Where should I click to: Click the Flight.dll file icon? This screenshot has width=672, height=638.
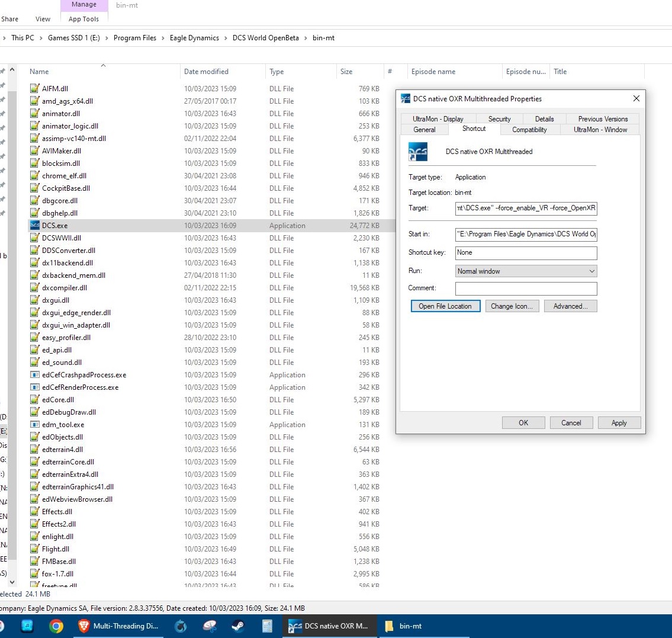[35, 549]
